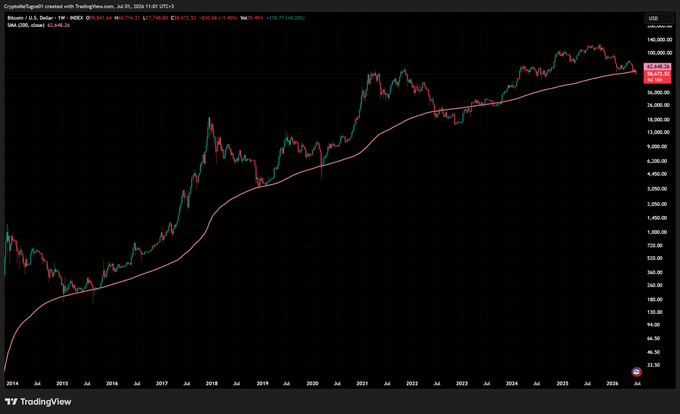
Task: Click the 94.00 price axis label
Action: (654, 325)
